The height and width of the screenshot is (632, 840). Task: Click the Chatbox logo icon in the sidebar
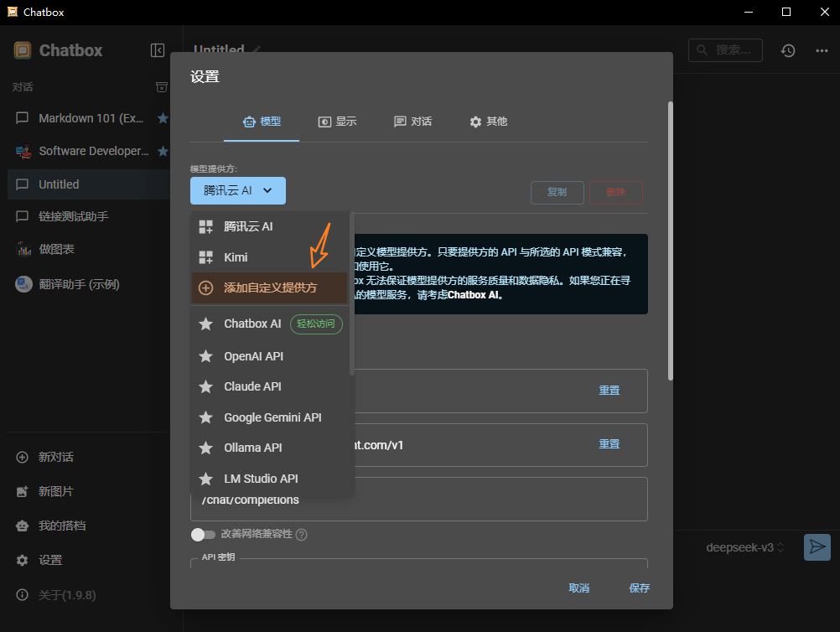pyautogui.click(x=23, y=50)
